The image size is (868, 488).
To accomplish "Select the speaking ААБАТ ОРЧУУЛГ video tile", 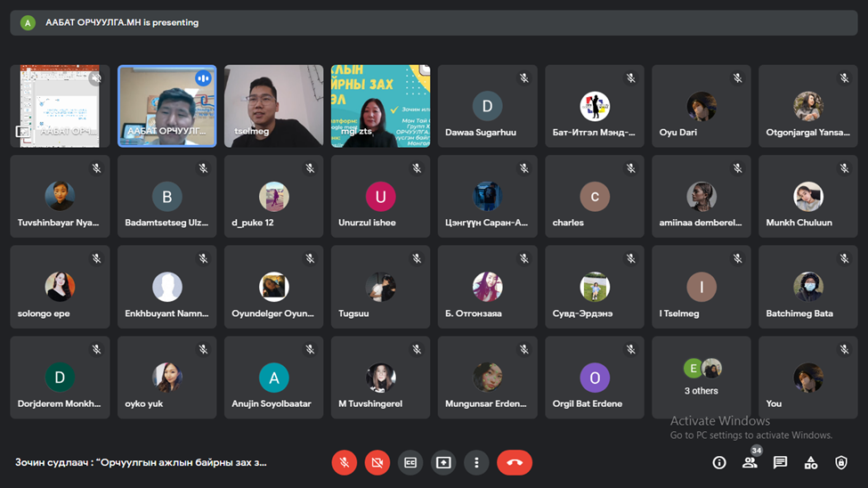I will click(x=166, y=106).
